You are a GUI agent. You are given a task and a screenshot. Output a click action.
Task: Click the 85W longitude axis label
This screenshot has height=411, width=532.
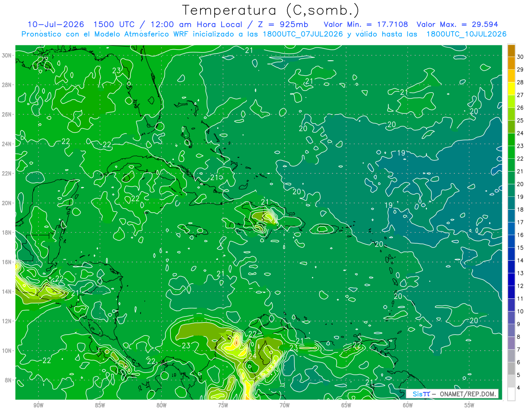[x=100, y=405]
